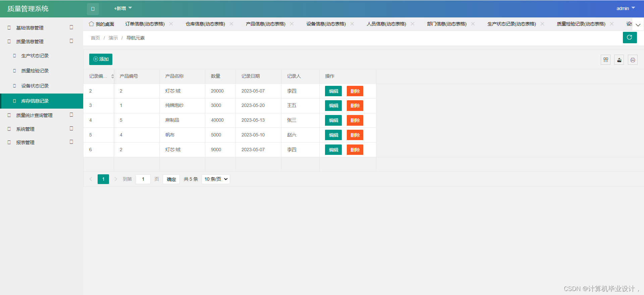Switch to 人员信息(动态表格) tab
Viewport: 644px width, 295px height.
(386, 24)
